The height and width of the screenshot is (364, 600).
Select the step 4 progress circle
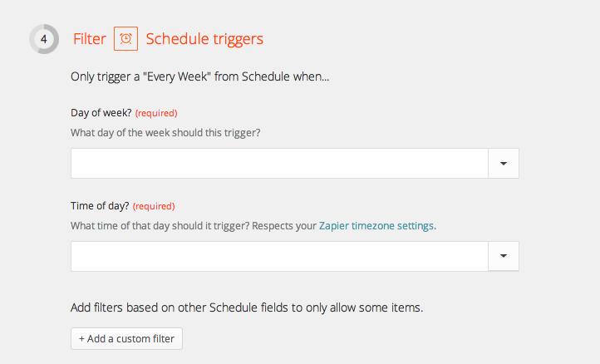click(44, 39)
